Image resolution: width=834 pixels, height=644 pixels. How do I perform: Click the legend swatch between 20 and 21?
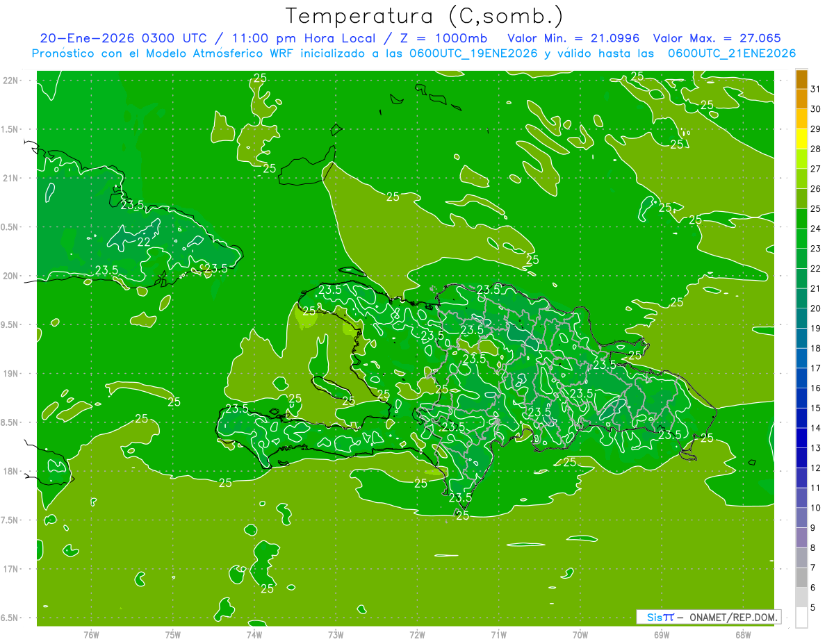(x=801, y=298)
